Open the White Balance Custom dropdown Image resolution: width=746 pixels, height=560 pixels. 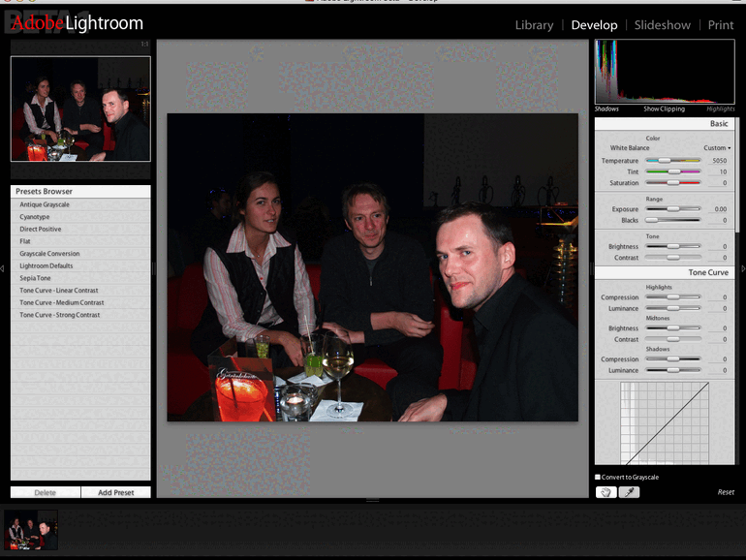717,148
